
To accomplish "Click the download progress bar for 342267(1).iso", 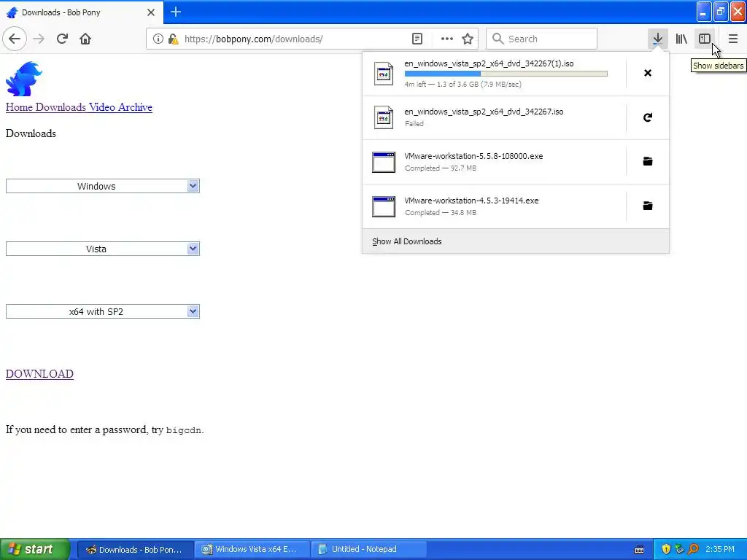I will [506, 74].
